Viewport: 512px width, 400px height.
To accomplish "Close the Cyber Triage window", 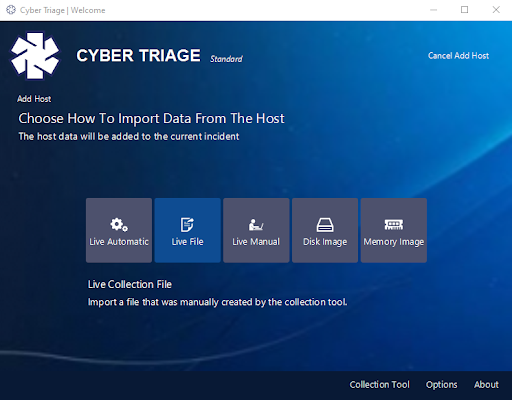I will click(x=496, y=10).
